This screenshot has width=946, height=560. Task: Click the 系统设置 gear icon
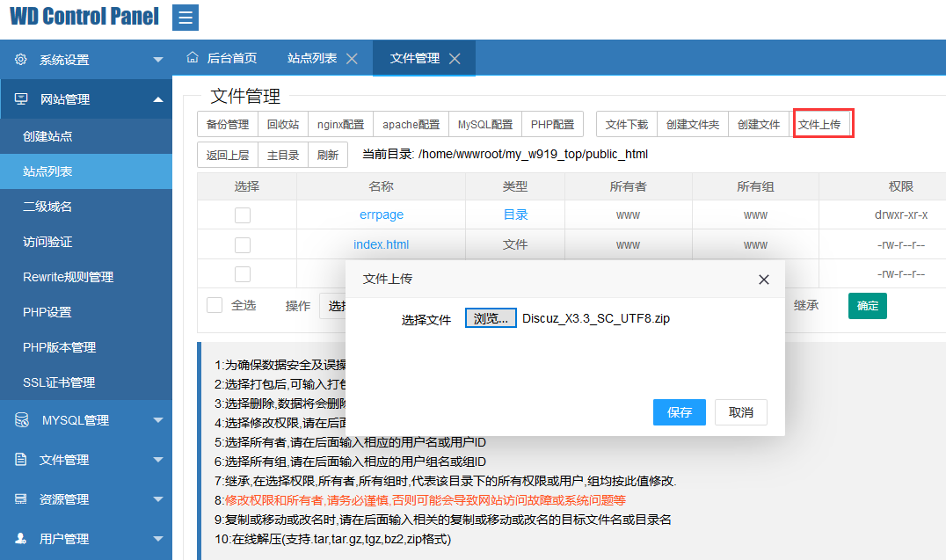click(x=21, y=60)
